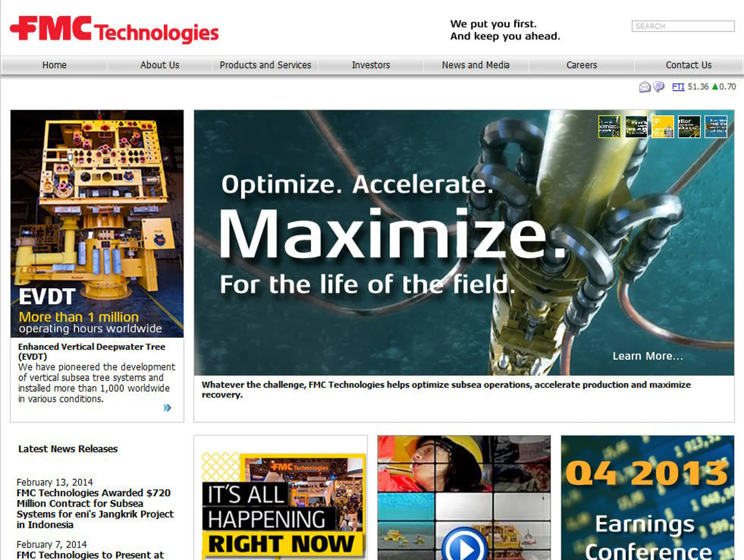Select the second dark-green slide thumbnail
The width and height of the screenshot is (744, 560).
pyautogui.click(x=636, y=127)
